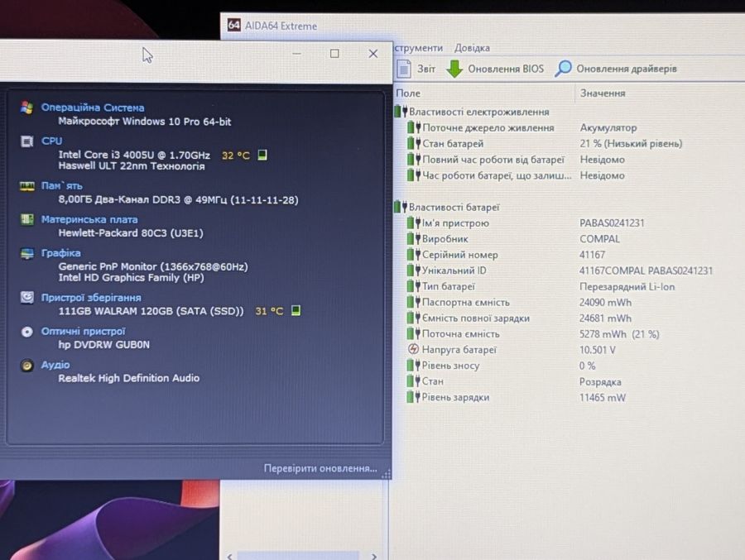Click the Виробник row battery icon
Image resolution: width=745 pixels, height=560 pixels.
(414, 238)
